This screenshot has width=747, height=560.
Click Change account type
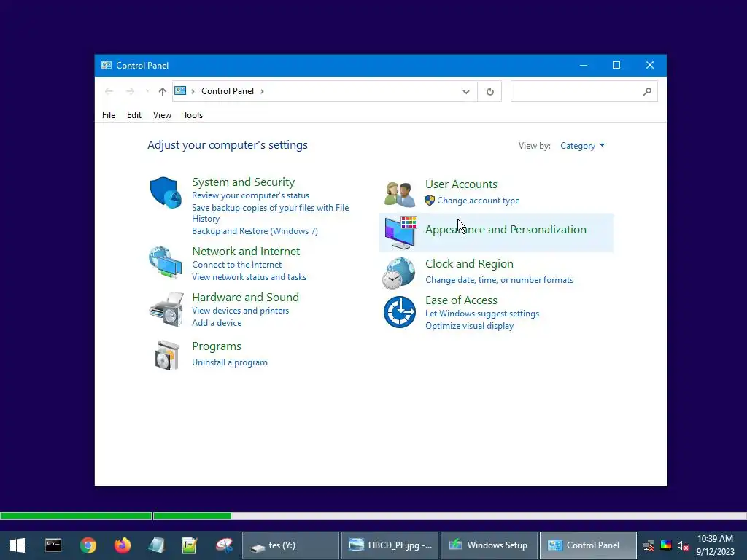479,201
